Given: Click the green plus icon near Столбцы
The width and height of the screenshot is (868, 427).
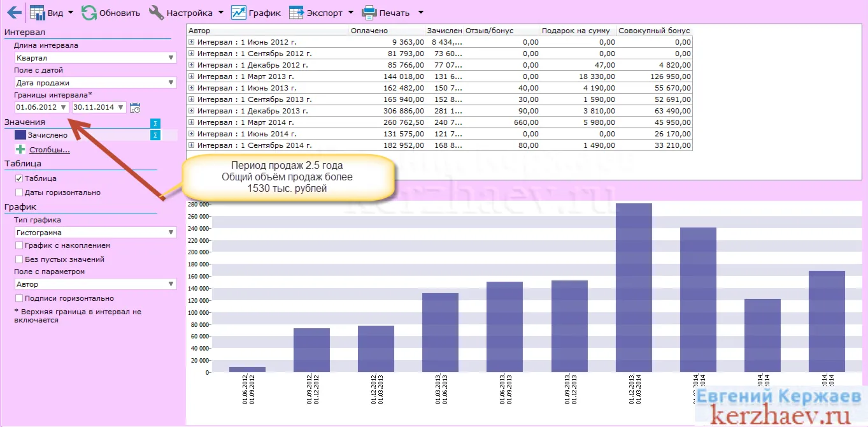Looking at the screenshot, I should coord(20,150).
